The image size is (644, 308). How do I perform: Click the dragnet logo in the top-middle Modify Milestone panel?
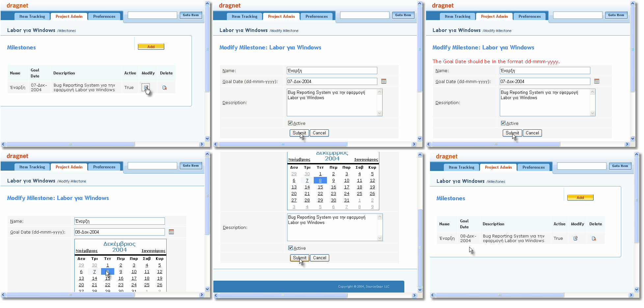click(x=230, y=6)
